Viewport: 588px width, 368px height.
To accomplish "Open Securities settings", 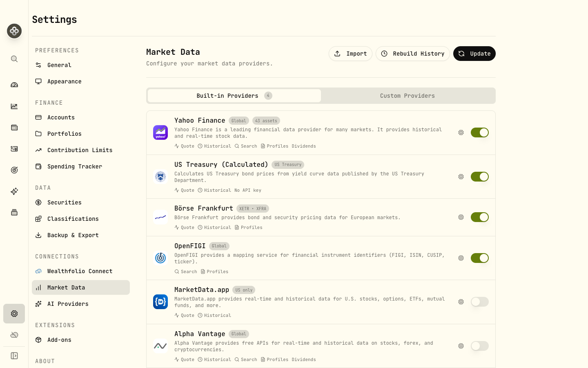I will click(81, 202).
